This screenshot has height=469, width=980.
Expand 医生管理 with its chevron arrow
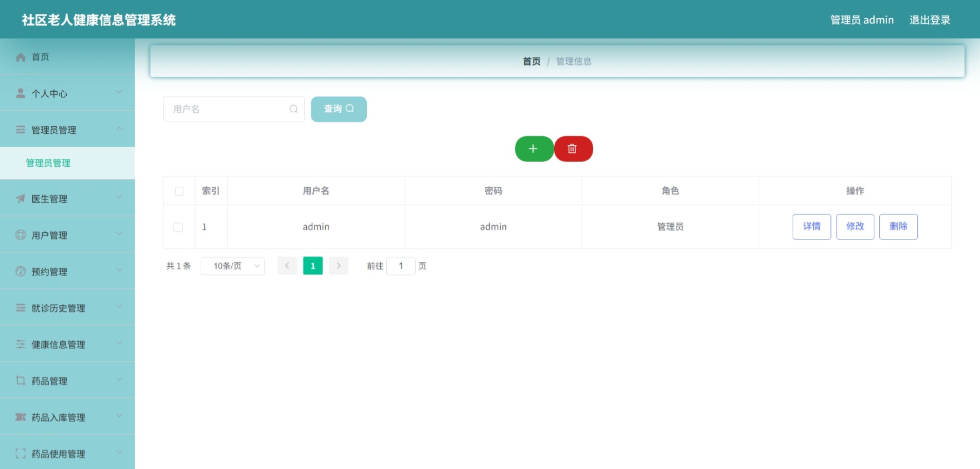click(x=119, y=197)
